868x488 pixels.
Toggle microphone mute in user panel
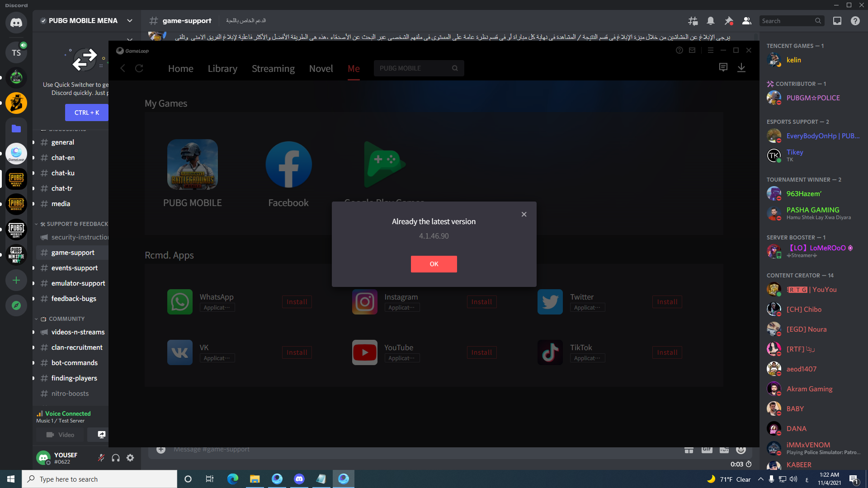pos(101,458)
